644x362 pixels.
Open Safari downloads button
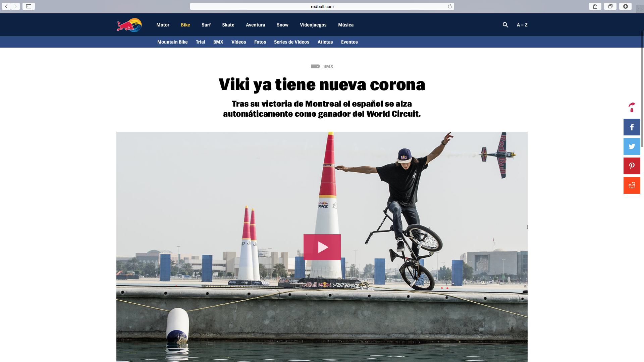[x=625, y=6]
